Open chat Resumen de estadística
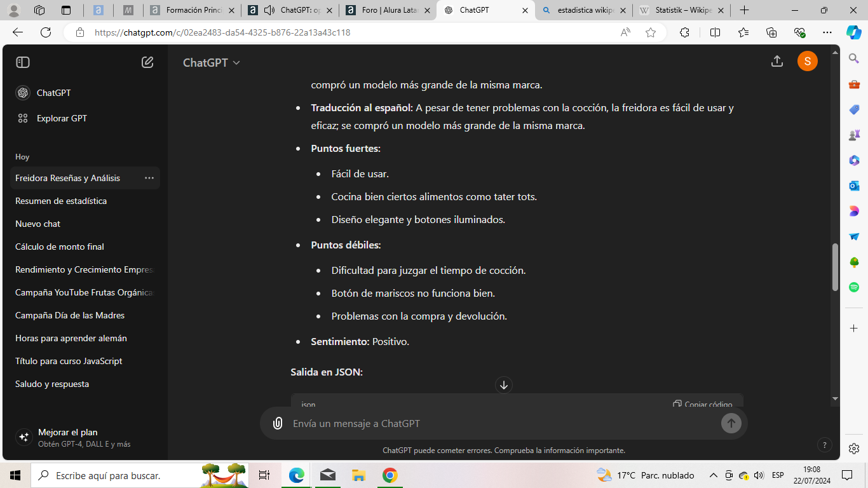This screenshot has width=868, height=488. click(85, 201)
